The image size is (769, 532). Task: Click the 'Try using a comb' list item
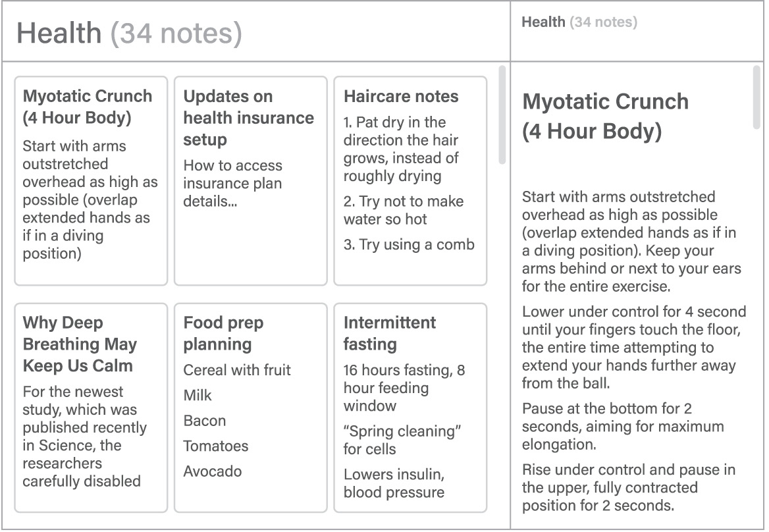[409, 244]
